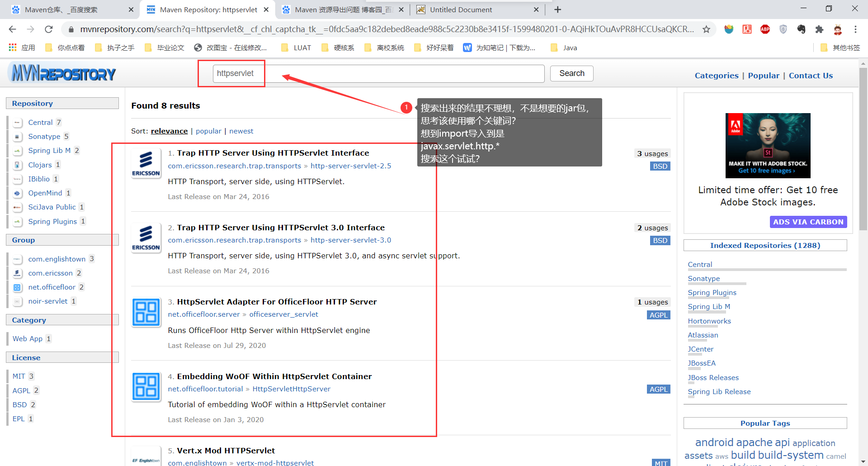Switch to the Maven 资源导出问题 博客园 tab
868x466 pixels.
pyautogui.click(x=344, y=10)
